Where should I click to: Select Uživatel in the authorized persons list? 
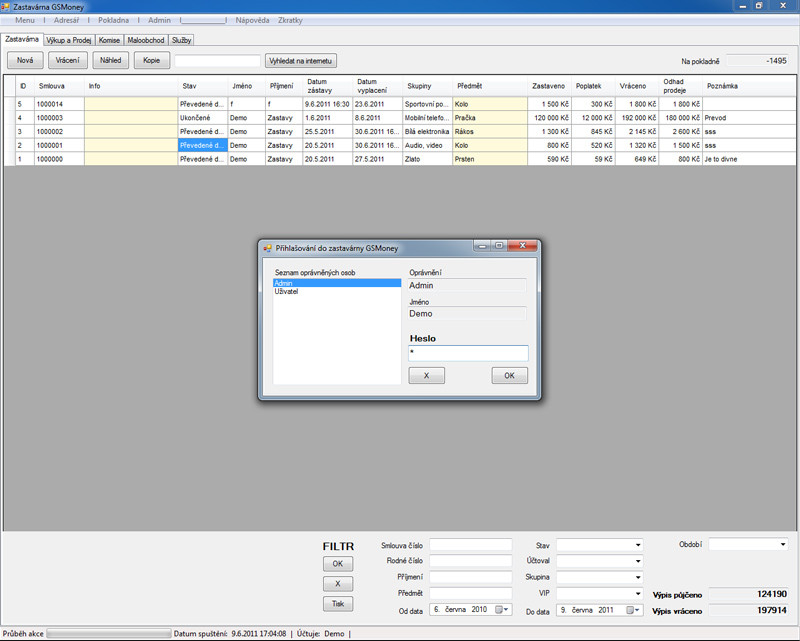pos(337,291)
